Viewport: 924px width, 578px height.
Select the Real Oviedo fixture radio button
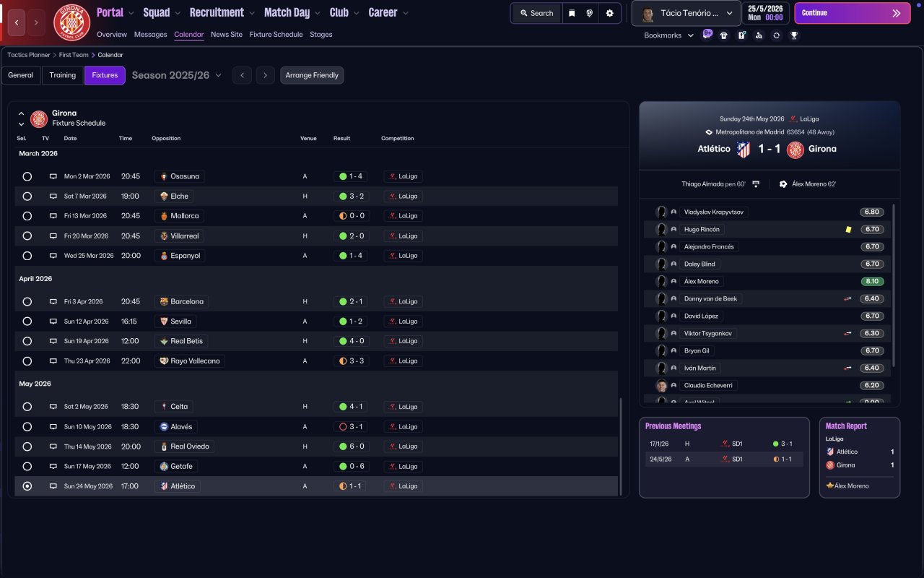(27, 447)
